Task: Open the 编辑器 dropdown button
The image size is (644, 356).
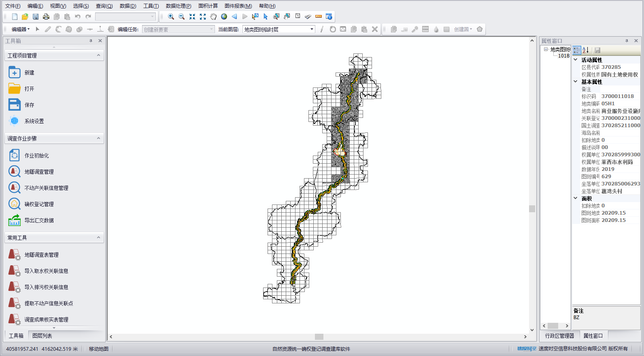Action: pyautogui.click(x=20, y=29)
